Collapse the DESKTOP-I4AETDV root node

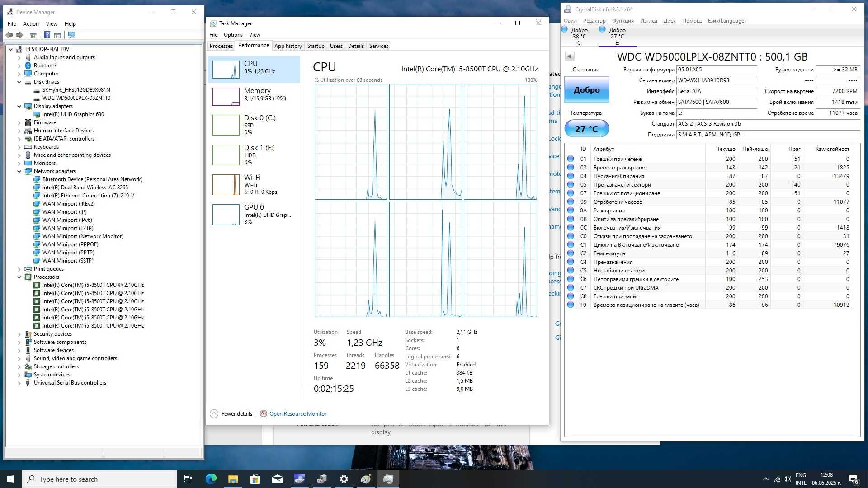click(x=11, y=49)
